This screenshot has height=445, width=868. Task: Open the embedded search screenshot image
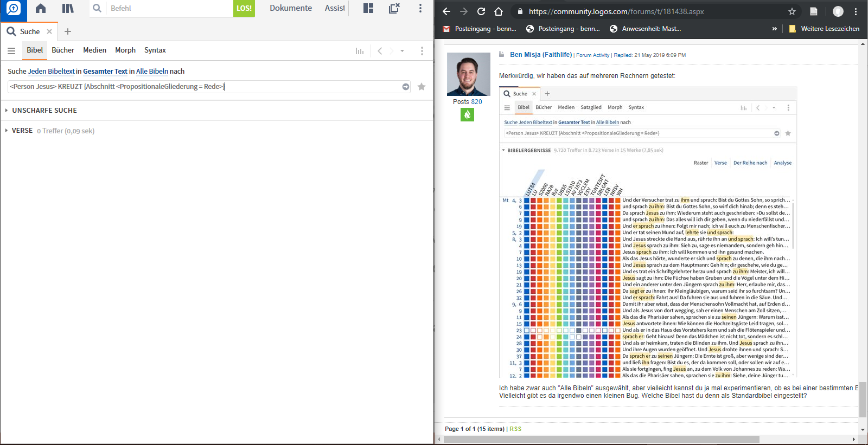click(x=648, y=232)
